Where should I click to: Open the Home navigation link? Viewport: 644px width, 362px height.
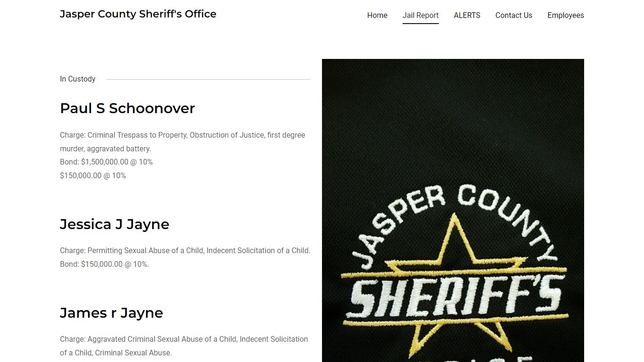[x=377, y=15]
